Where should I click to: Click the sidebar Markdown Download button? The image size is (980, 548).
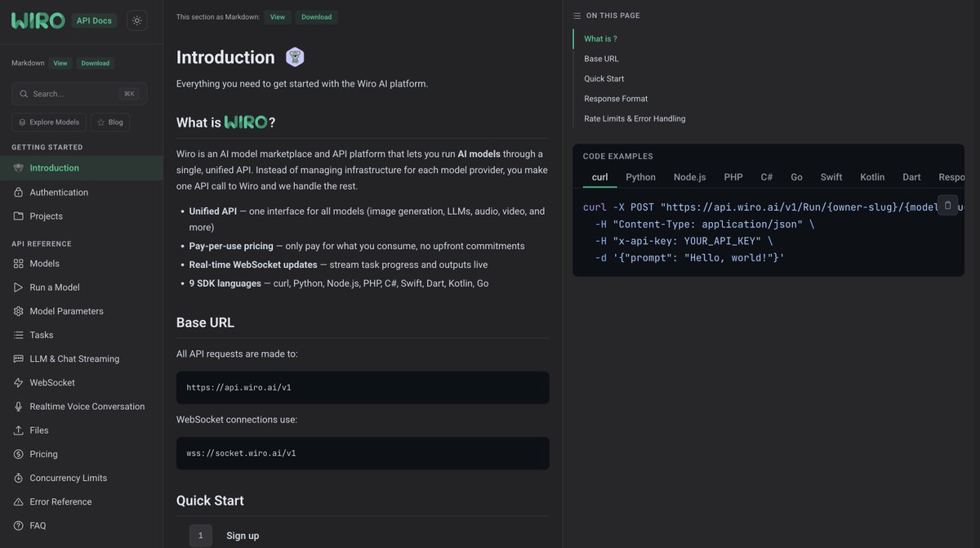96,63
